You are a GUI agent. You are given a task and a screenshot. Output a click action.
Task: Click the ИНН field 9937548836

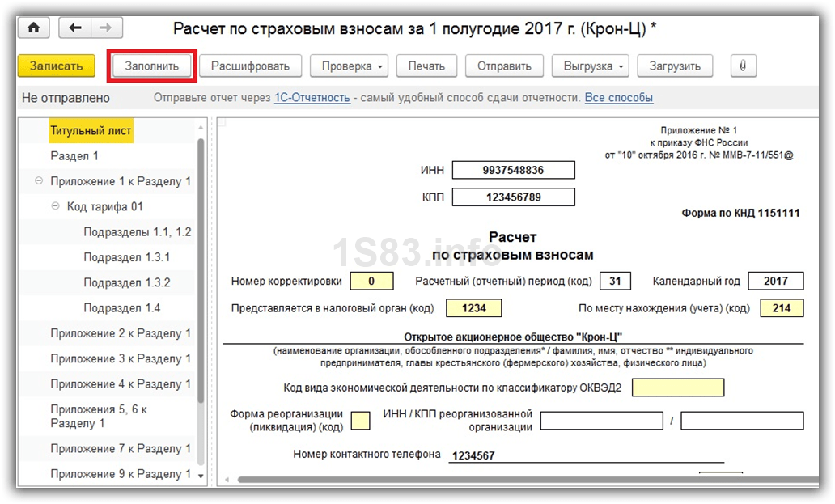coord(513,171)
